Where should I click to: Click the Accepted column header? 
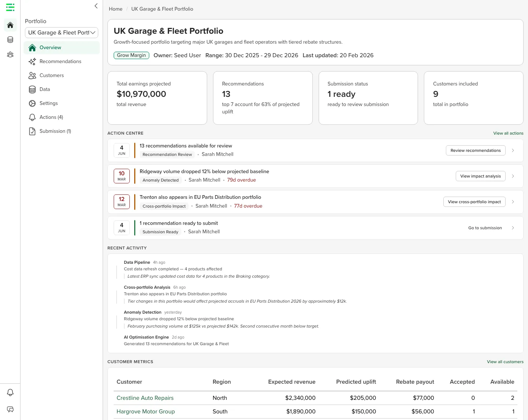[462, 382]
